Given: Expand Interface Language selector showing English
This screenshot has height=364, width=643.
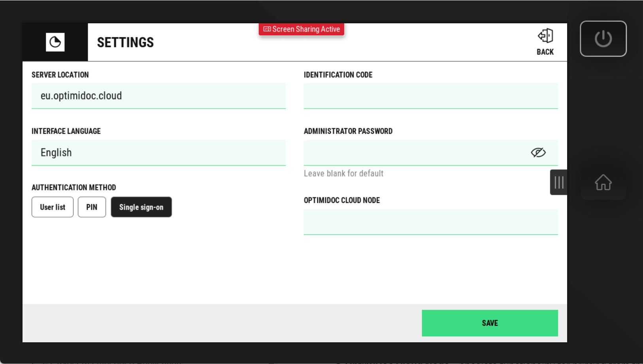Looking at the screenshot, I should 158,153.
